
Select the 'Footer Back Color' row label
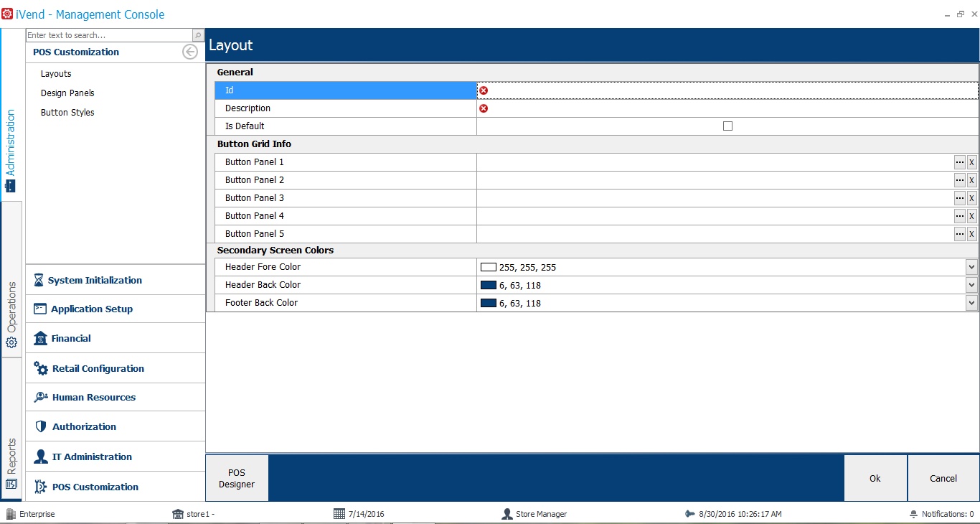tap(346, 303)
